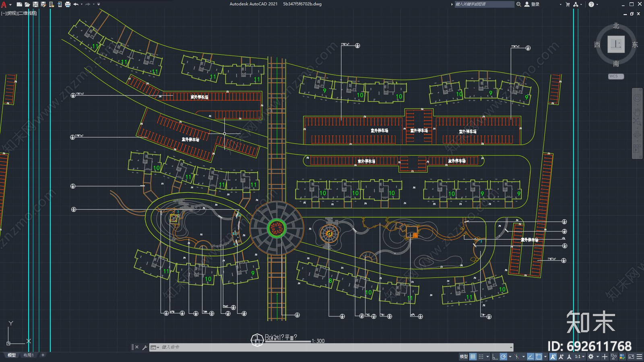Open the 二维线框 visual style menu
Image resolution: width=644 pixels, height=362 pixels.
[x=28, y=13]
